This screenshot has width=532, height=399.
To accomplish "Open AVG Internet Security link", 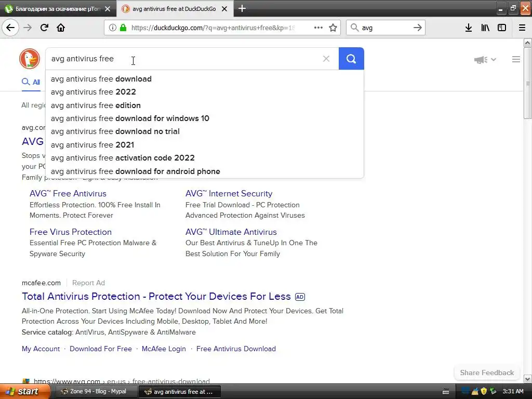I will pyautogui.click(x=229, y=193).
